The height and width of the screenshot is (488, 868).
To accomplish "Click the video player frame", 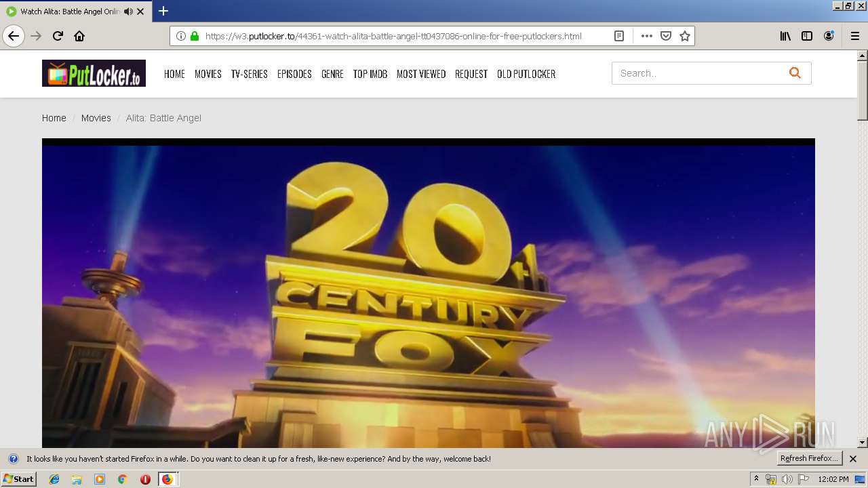I will coord(429,293).
